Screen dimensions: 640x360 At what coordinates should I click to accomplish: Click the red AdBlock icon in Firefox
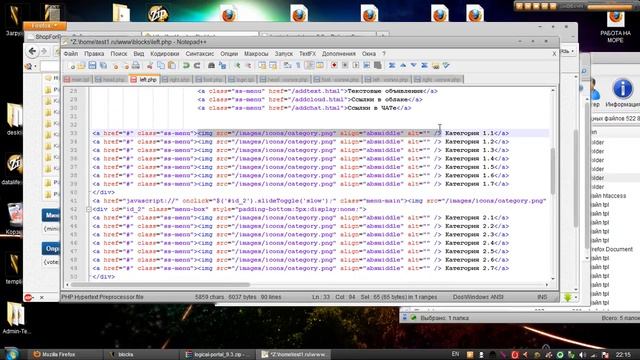pyautogui.click(x=29, y=298)
